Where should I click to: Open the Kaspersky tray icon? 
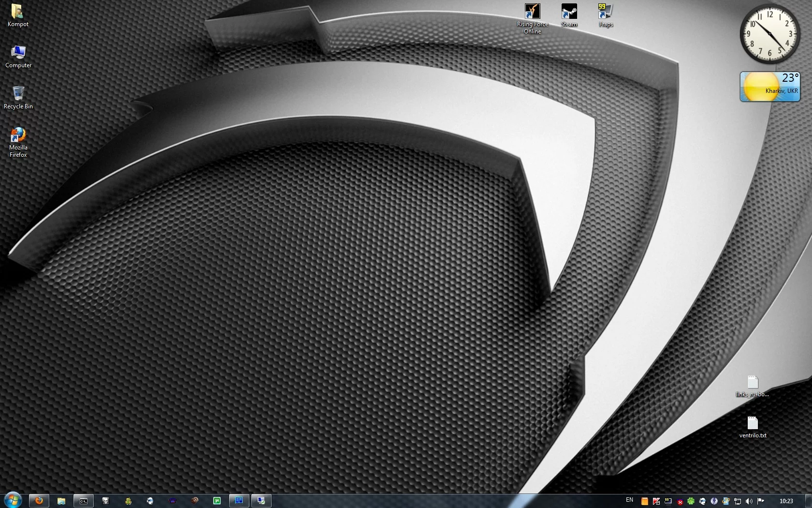click(x=656, y=501)
